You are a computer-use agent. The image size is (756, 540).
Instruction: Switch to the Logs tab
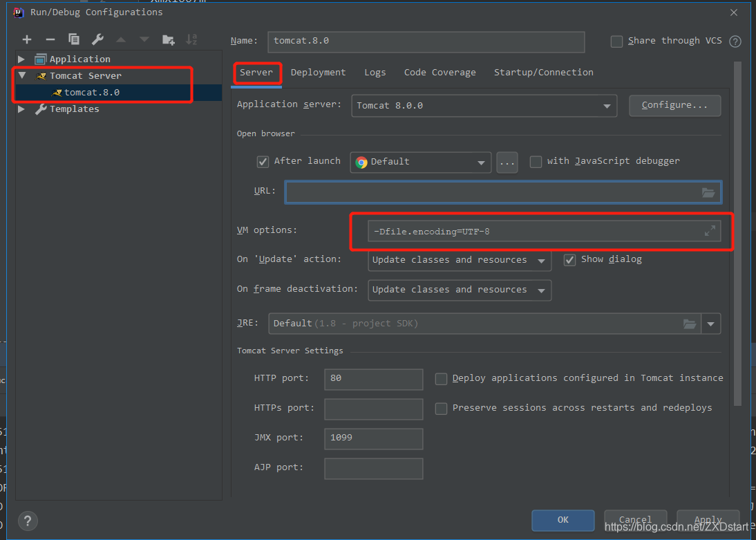coord(375,73)
